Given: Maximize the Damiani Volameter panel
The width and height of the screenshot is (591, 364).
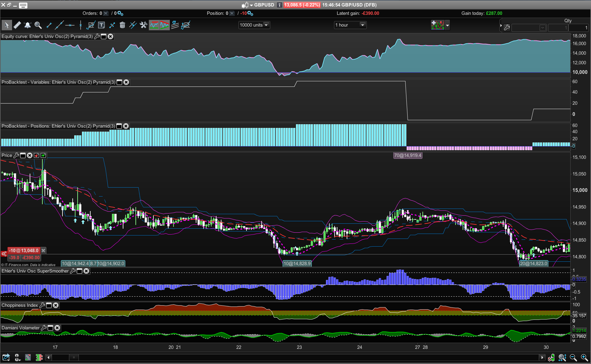Looking at the screenshot, I should 50,328.
